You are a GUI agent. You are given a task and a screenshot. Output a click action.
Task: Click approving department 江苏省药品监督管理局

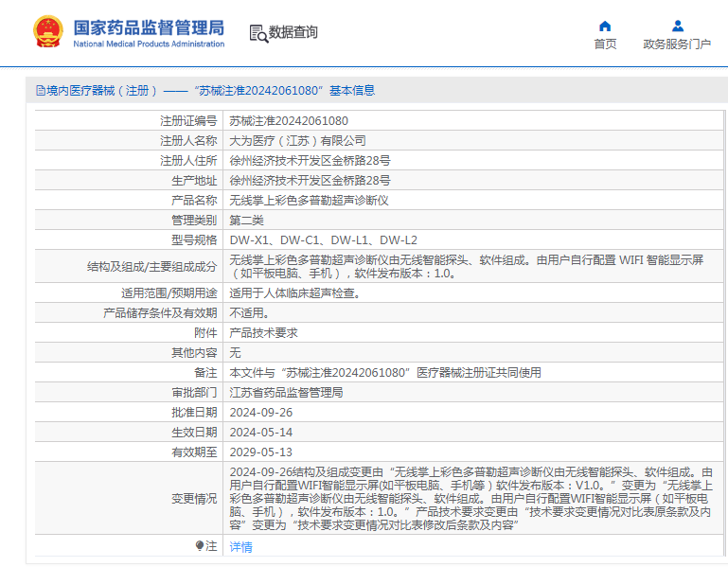(286, 393)
